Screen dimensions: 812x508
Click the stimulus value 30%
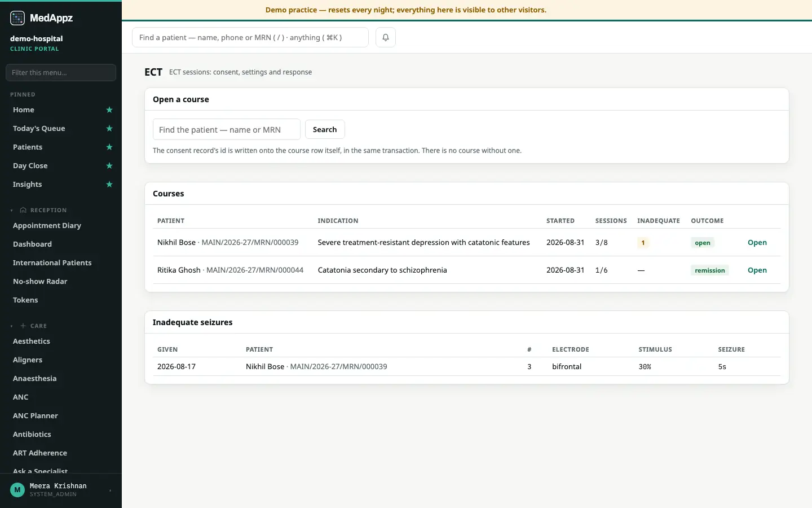645,367
